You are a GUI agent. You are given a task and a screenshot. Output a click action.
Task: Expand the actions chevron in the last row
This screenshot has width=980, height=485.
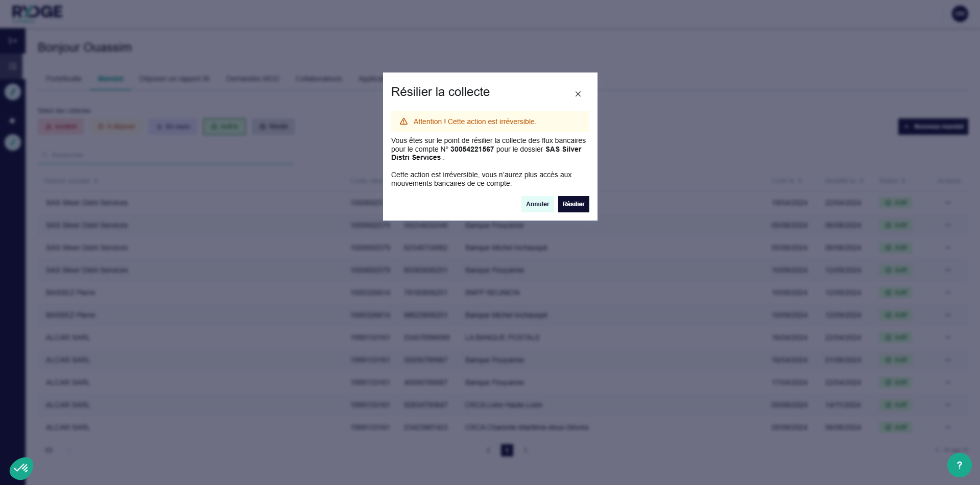click(x=948, y=427)
